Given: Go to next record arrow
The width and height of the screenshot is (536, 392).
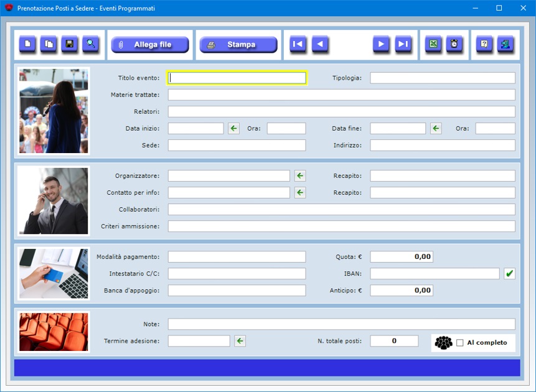Looking at the screenshot, I should click(381, 44).
